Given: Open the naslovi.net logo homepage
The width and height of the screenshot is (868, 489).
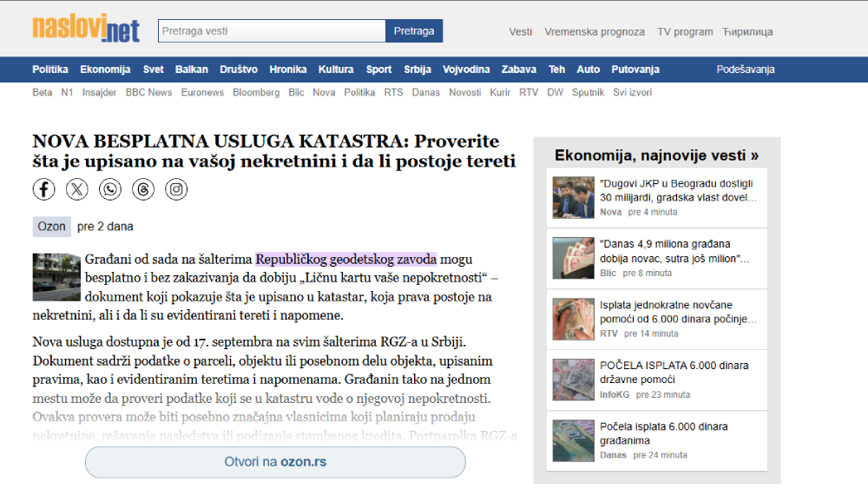Looking at the screenshot, I should 86,29.
